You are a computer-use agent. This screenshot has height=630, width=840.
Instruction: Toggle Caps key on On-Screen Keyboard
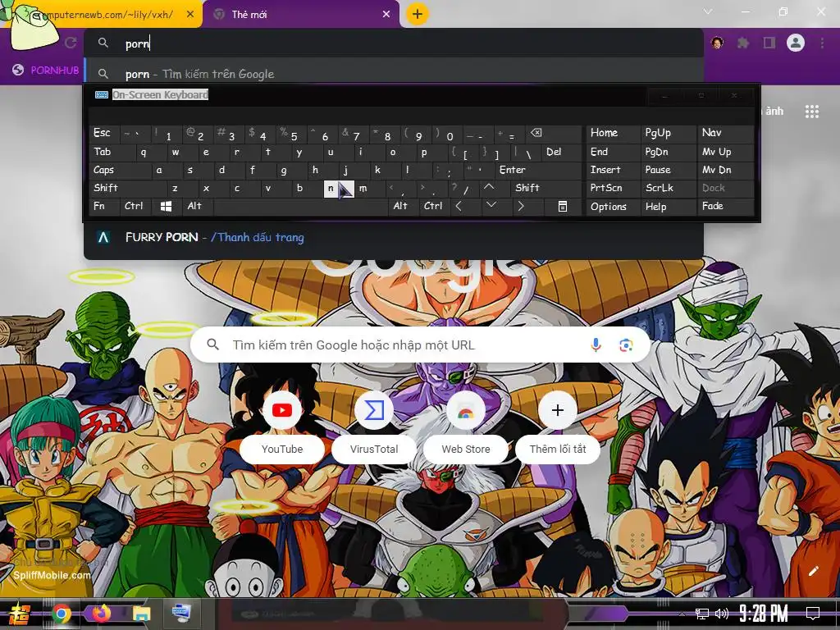click(x=120, y=170)
